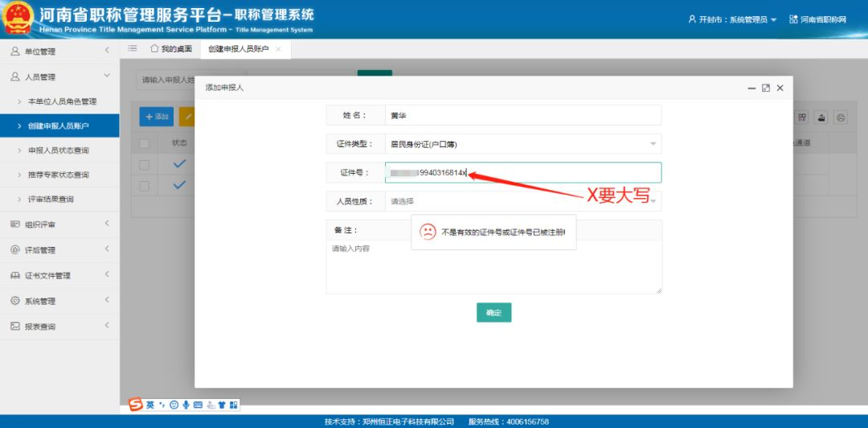
Task: Expand the 证书文件管理 menu chevron
Action: pos(107,274)
